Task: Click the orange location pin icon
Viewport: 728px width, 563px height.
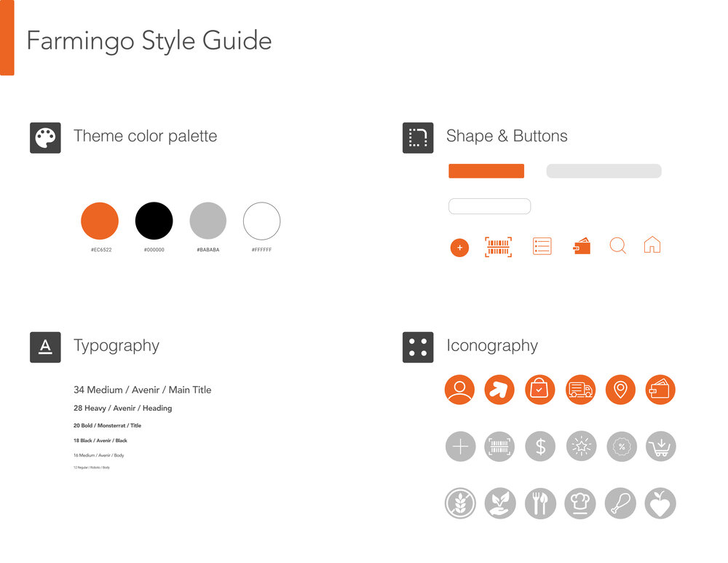Action: pyautogui.click(x=620, y=390)
